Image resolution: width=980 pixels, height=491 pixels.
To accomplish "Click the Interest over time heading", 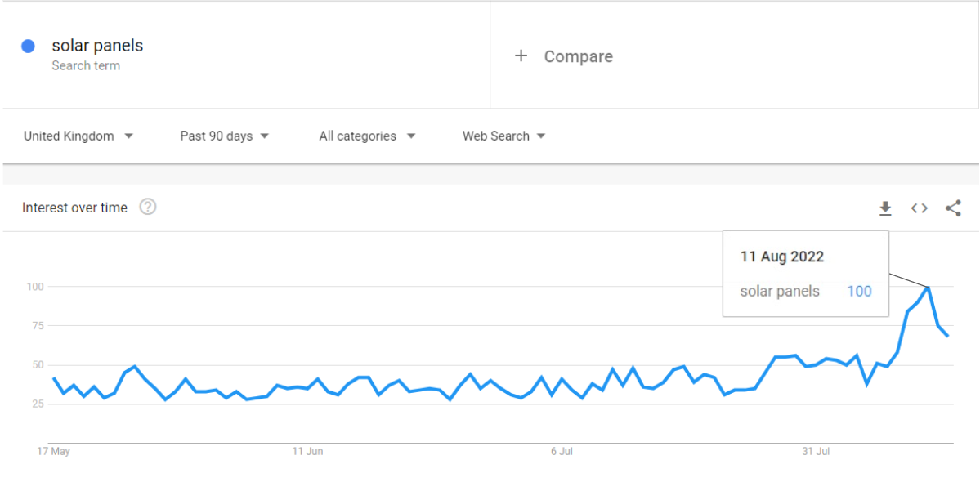I will click(74, 208).
